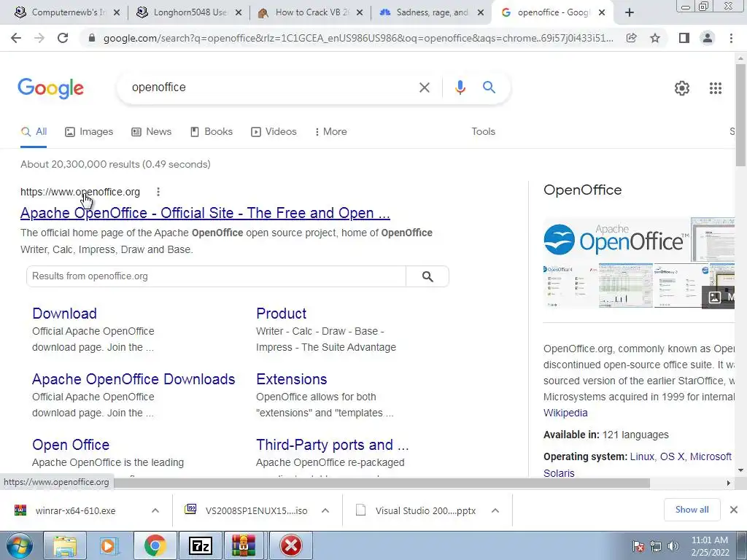Image resolution: width=747 pixels, height=560 pixels.
Task: Open the search Tools button
Action: [x=483, y=132]
